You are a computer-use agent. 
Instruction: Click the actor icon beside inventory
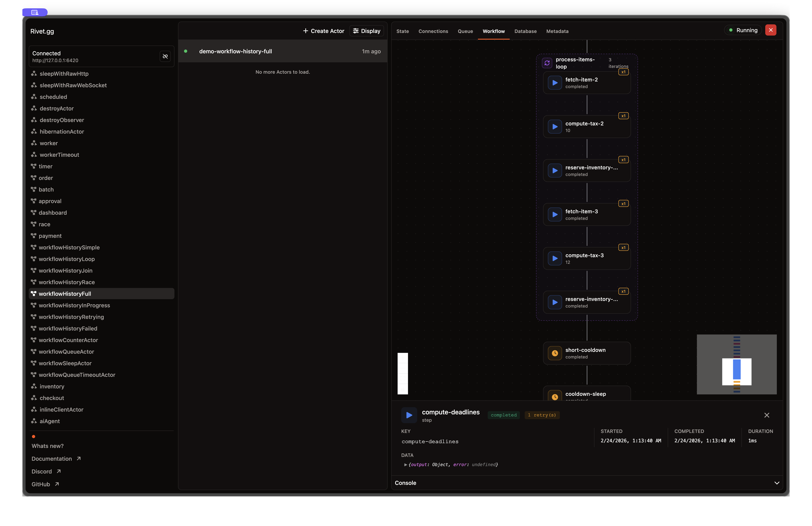[34, 387]
